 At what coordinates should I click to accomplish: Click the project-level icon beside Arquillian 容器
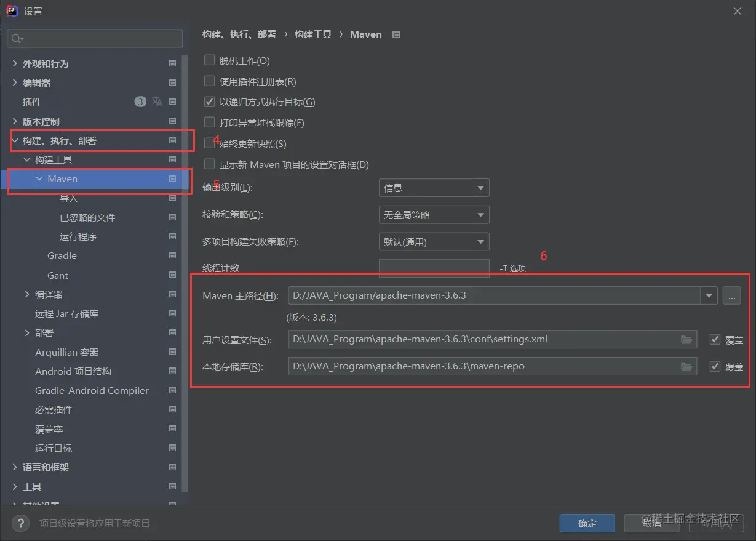click(x=173, y=352)
